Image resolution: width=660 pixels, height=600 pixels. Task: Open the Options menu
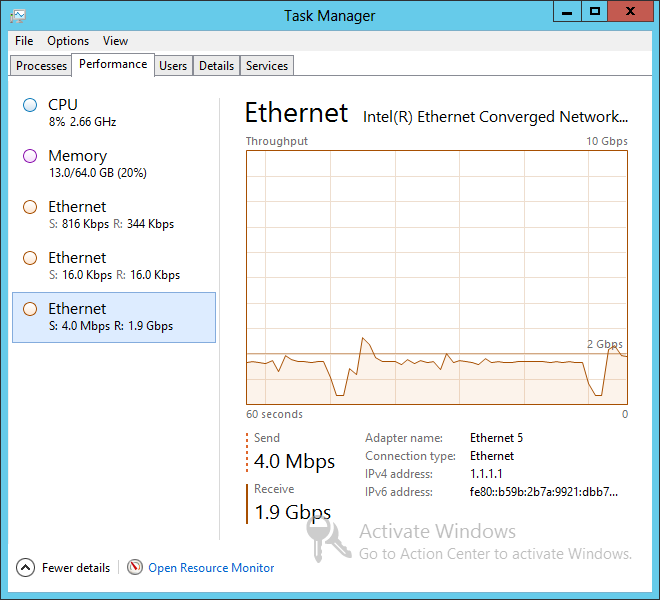(68, 41)
